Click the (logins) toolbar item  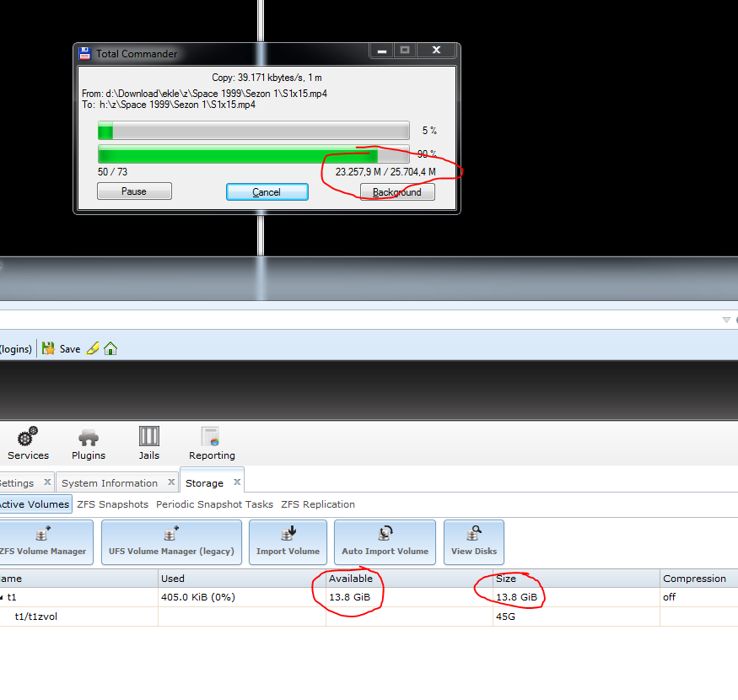16,349
